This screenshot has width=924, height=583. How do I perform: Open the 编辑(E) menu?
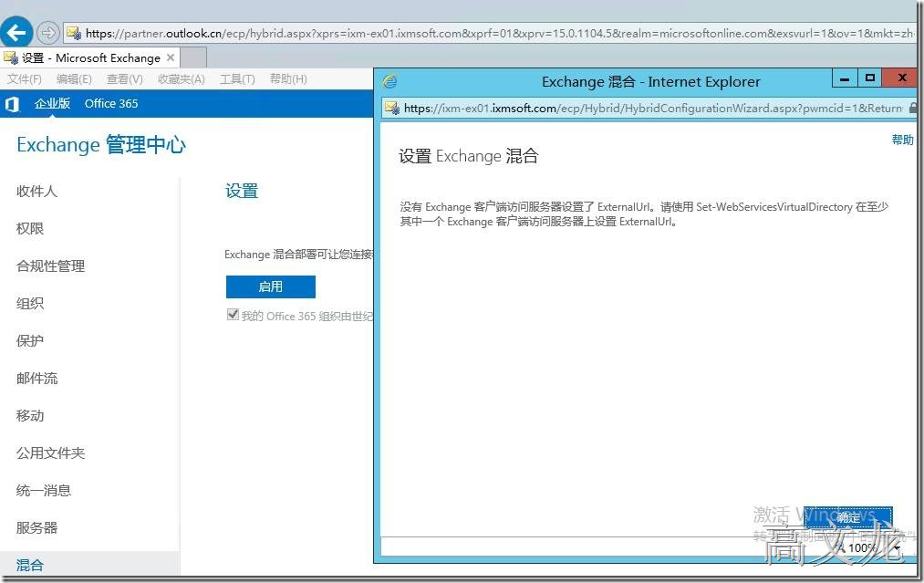74,79
